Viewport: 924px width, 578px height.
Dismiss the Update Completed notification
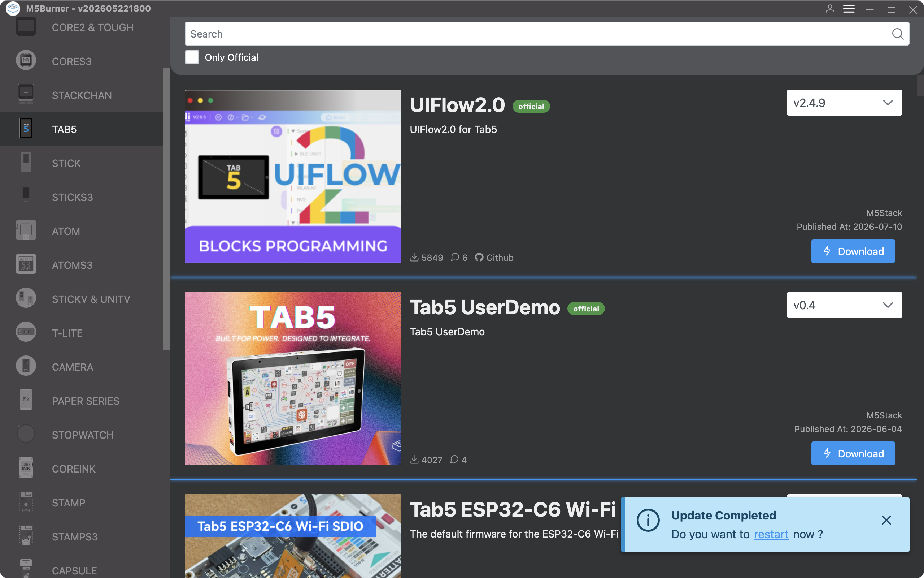886,520
